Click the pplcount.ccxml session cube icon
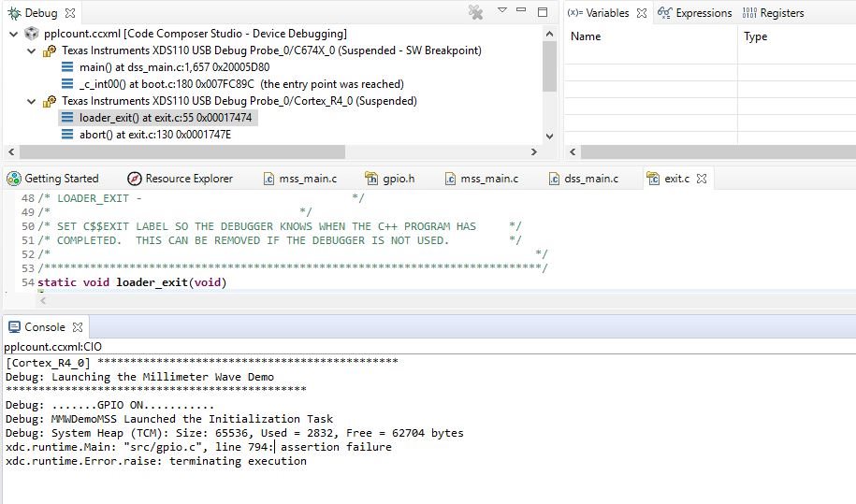Viewport: 856px width, 504px height. [32, 34]
